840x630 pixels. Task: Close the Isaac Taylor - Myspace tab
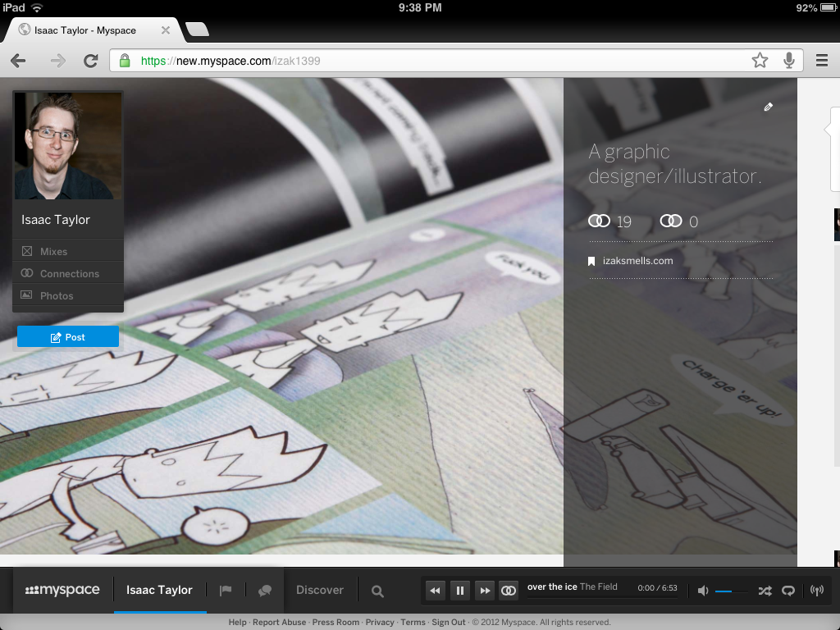166,30
